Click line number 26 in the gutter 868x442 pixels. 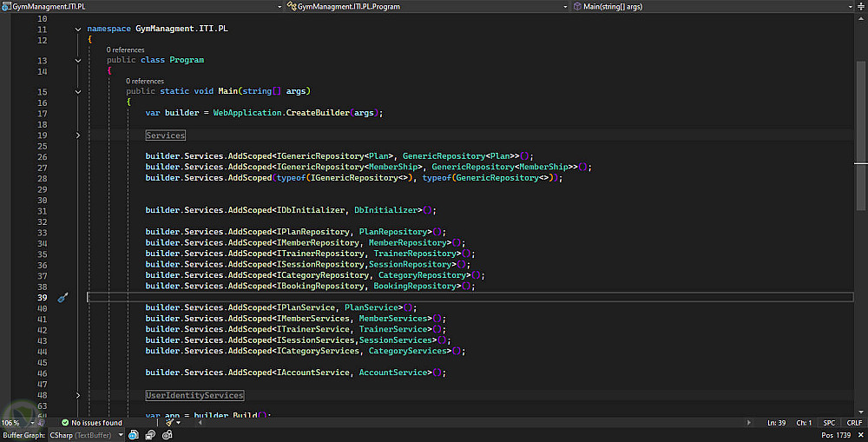[x=42, y=157]
